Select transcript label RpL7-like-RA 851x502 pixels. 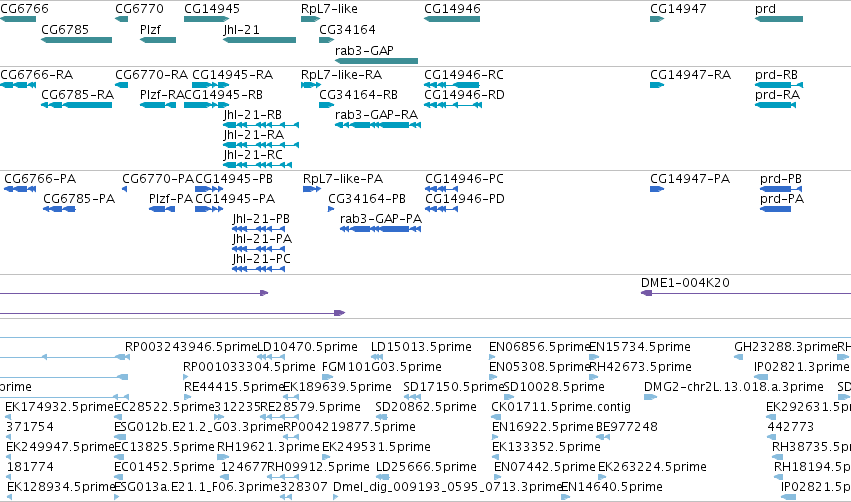tap(342, 74)
